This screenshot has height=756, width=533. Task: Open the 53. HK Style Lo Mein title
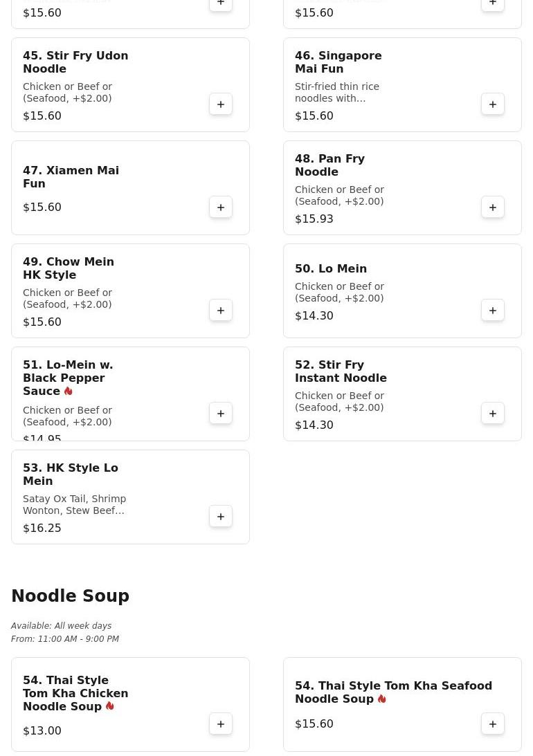(71, 474)
